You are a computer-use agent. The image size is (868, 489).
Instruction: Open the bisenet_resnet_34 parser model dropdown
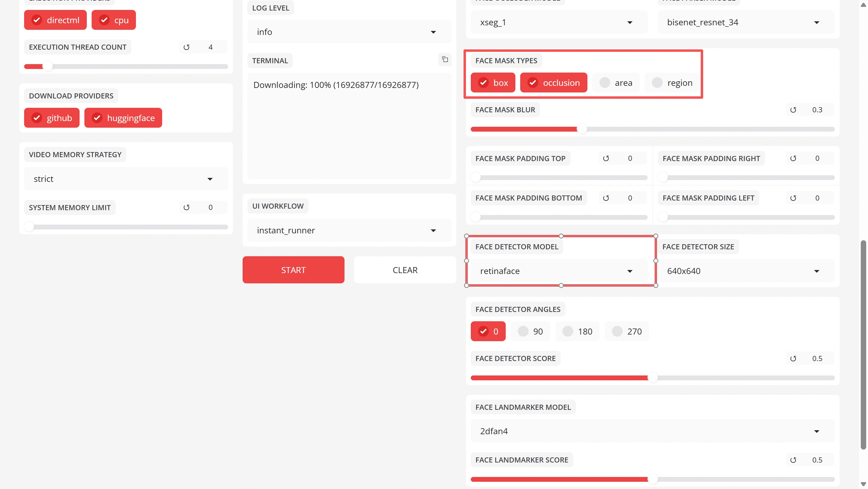coord(746,22)
